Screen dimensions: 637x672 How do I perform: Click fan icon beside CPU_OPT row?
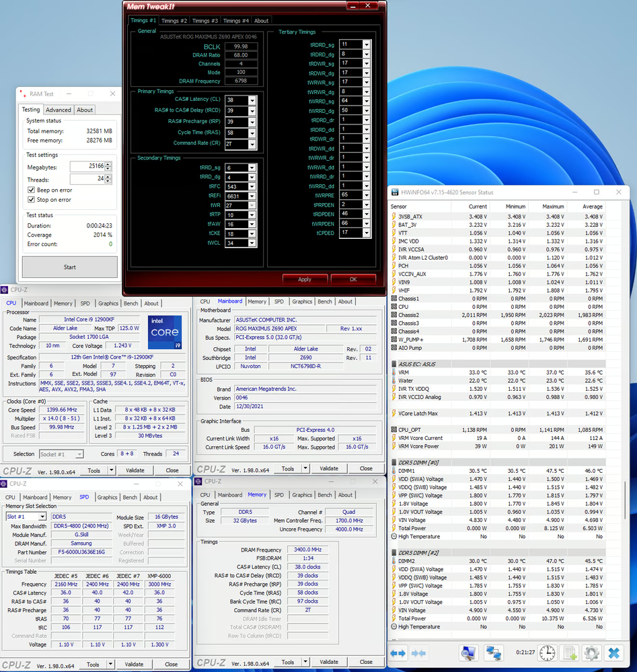click(x=394, y=429)
